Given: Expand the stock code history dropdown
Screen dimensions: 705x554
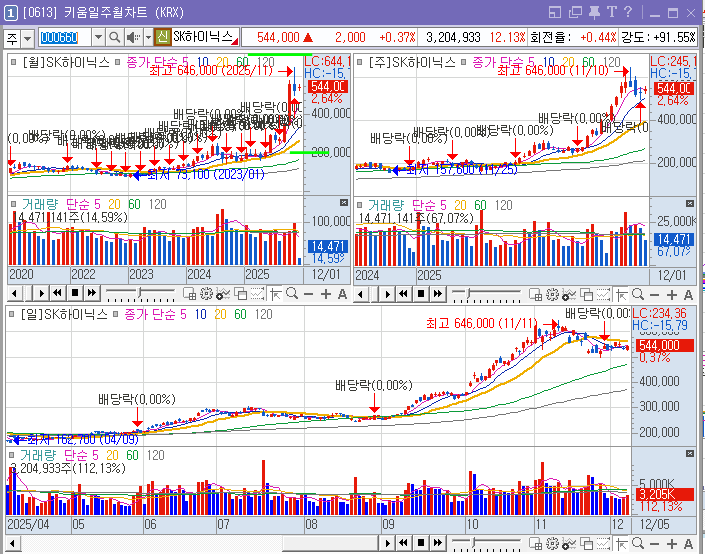Looking at the screenshot, I should click(98, 37).
